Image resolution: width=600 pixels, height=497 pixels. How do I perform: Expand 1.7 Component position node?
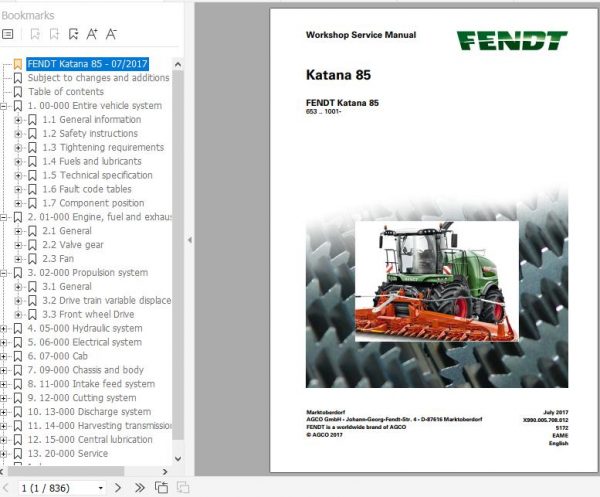point(18,203)
